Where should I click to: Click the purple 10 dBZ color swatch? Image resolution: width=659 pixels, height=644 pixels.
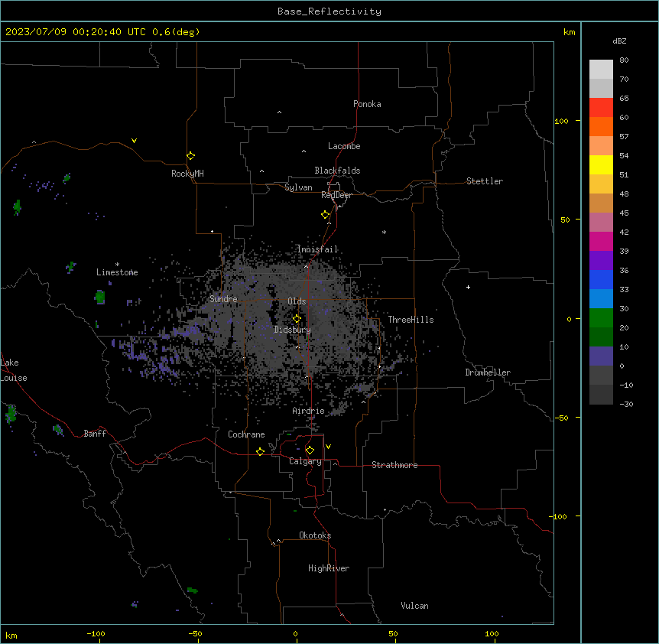tap(601, 356)
